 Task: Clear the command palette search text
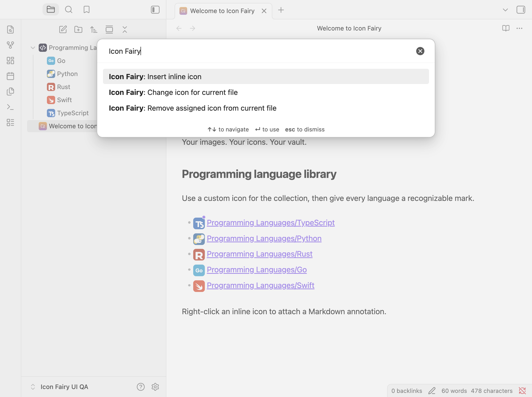420,51
